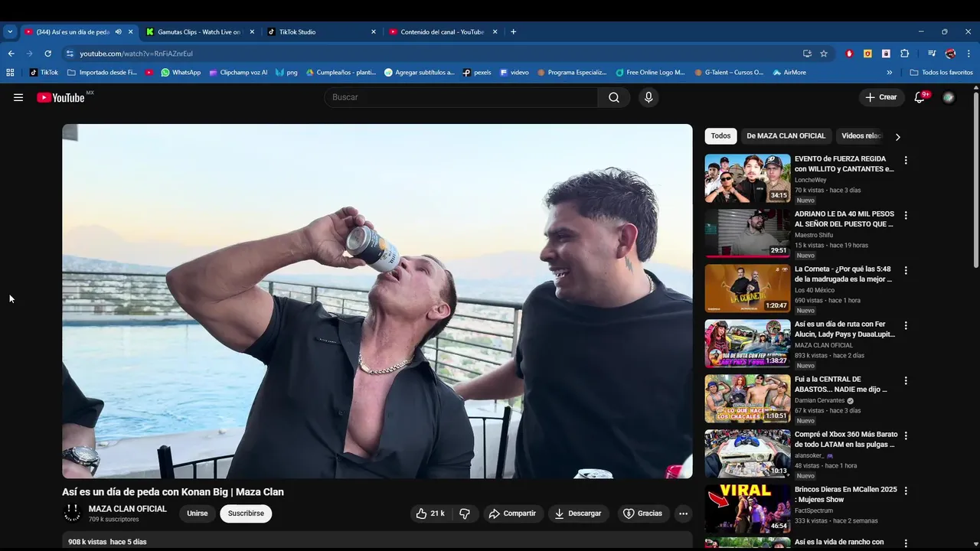Open the notifications bell
This screenshot has height=551, width=980.
pyautogui.click(x=920, y=97)
